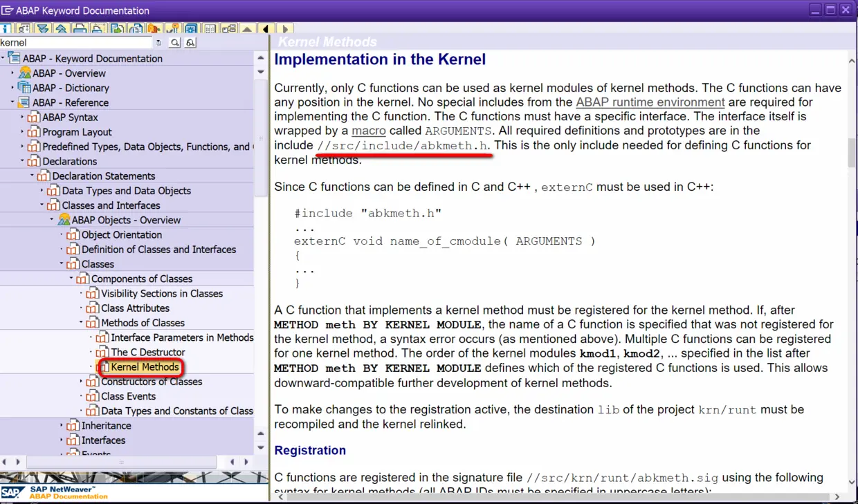Screen dimensions: 858x504
Task: Click document scrollbar down arrow
Action: (x=852, y=481)
